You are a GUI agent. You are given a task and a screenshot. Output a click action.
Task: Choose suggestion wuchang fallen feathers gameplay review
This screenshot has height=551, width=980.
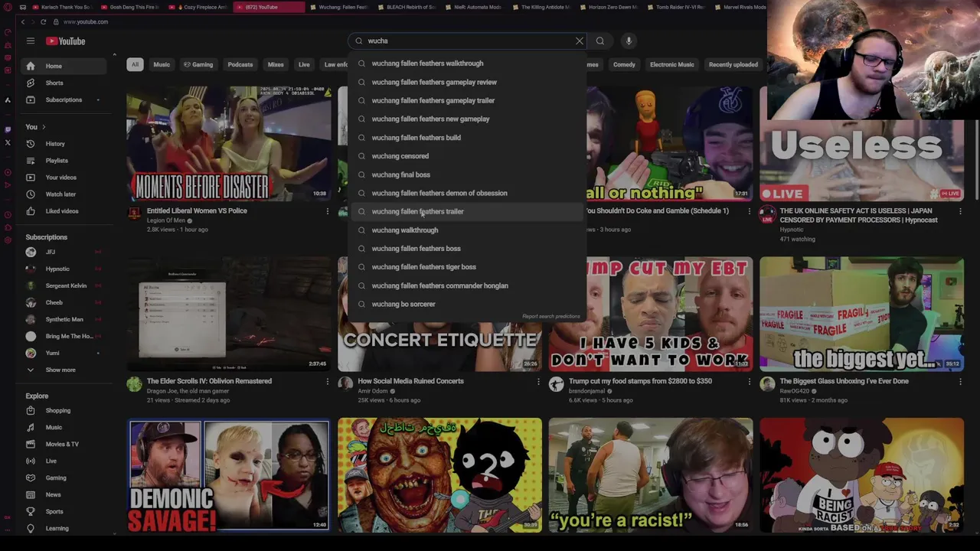(x=467, y=82)
